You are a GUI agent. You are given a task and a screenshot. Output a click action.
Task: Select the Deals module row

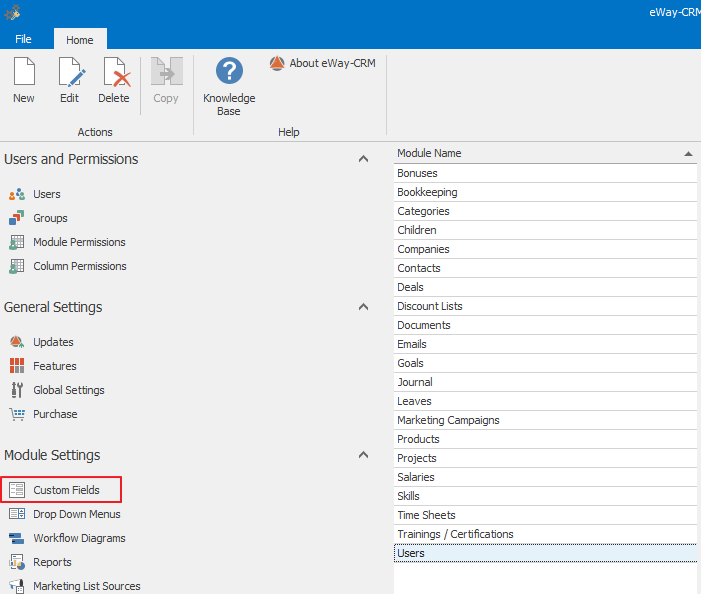tap(545, 287)
